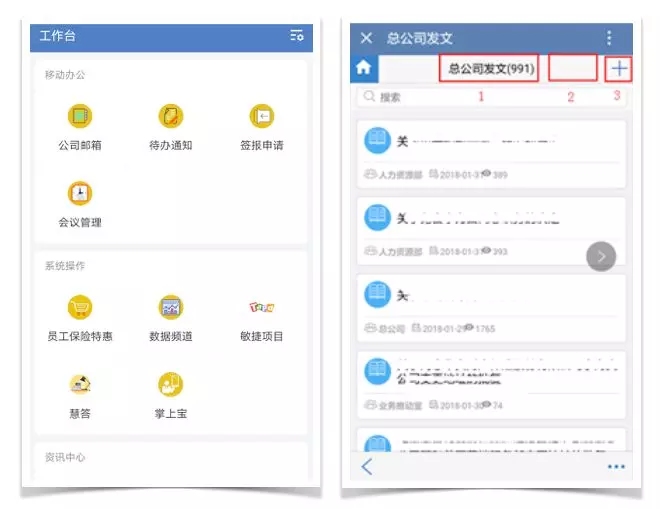The width and height of the screenshot is (660, 509).
Task: Click the plus icon to add document
Action: click(620, 68)
